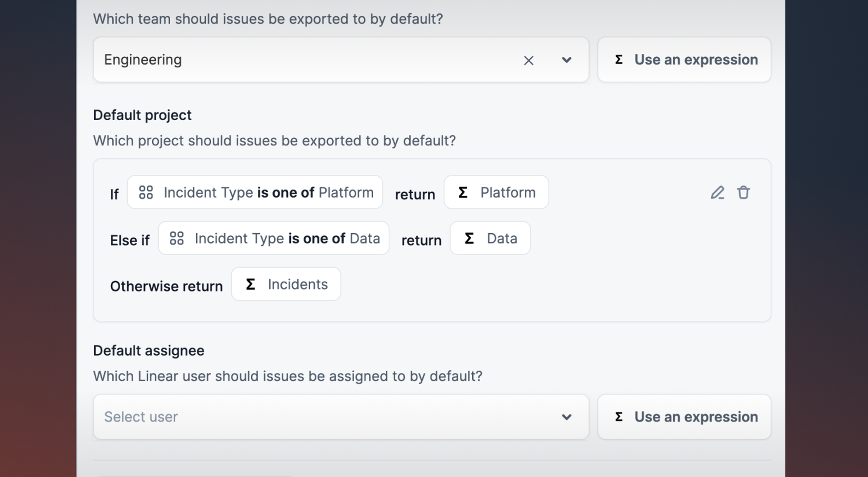Select the Incident Type is one of Data condition
Viewport: 868px width, 477px height.
(286, 238)
